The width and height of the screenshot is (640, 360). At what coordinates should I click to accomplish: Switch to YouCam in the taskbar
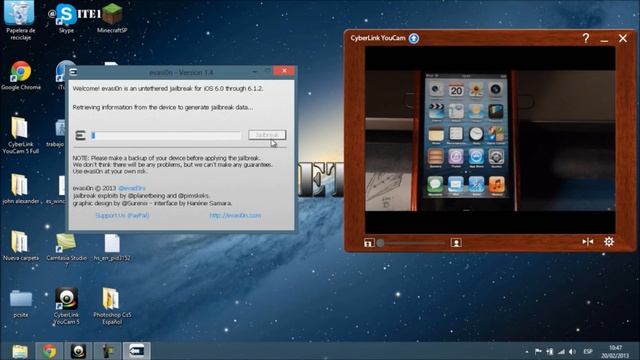[x=78, y=351]
